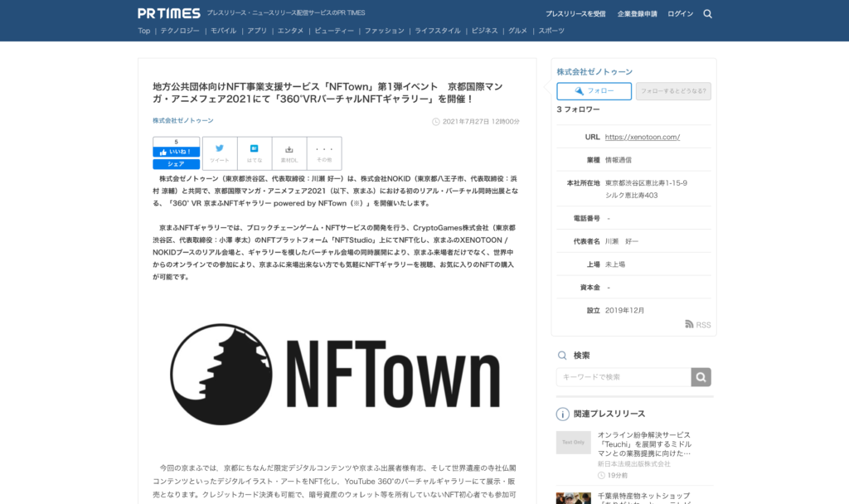This screenshot has height=504, width=849.
Task: Open the ビューティー category
Action: click(334, 31)
